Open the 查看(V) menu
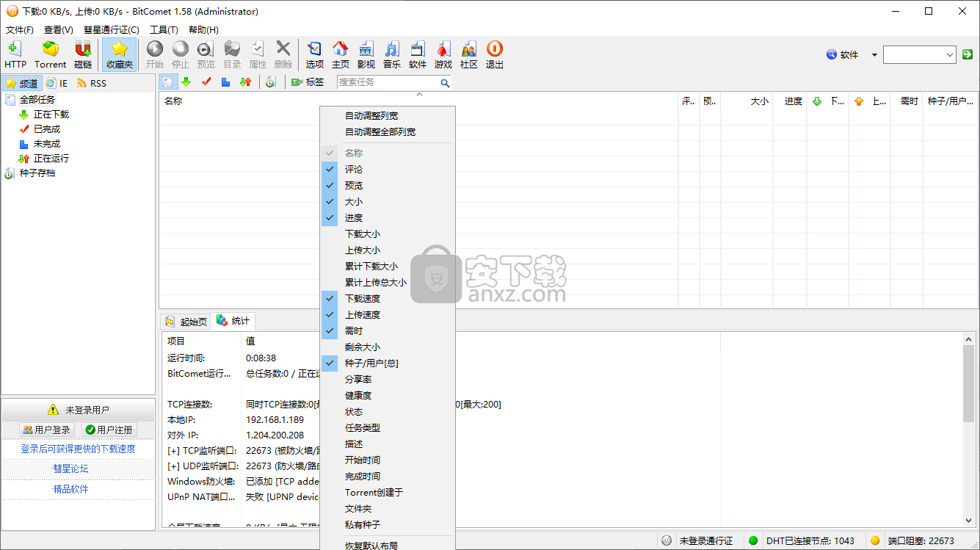This screenshot has width=980, height=550. [59, 30]
